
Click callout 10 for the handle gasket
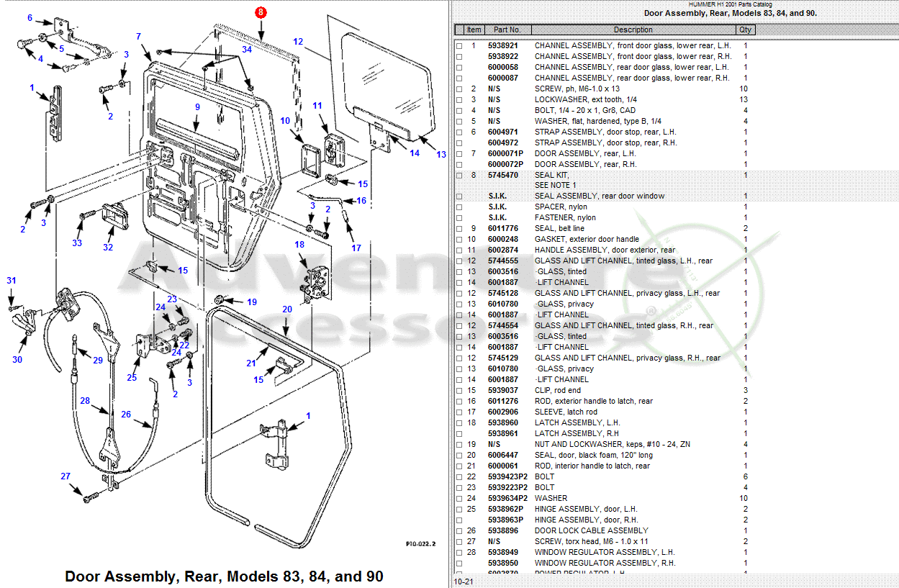pyautogui.click(x=285, y=120)
